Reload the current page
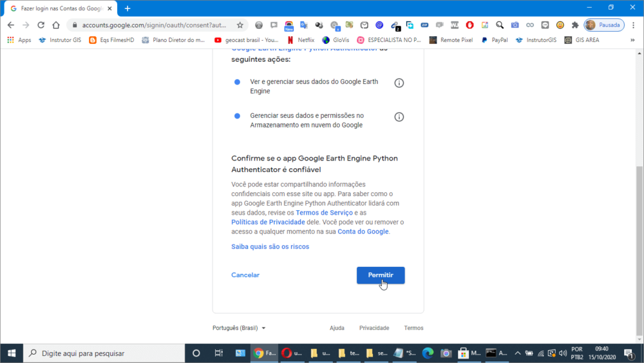644x363 pixels. coord(41,25)
